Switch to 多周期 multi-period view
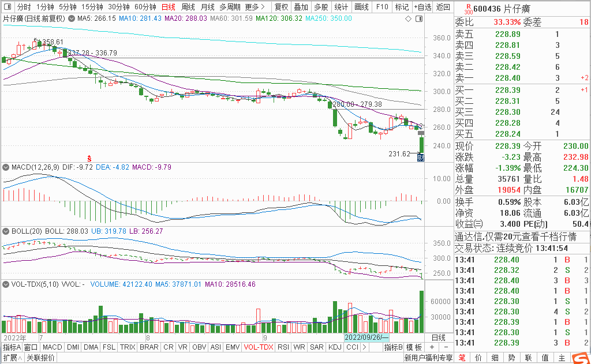Screen dimensions: 591x364 click(x=230, y=7)
